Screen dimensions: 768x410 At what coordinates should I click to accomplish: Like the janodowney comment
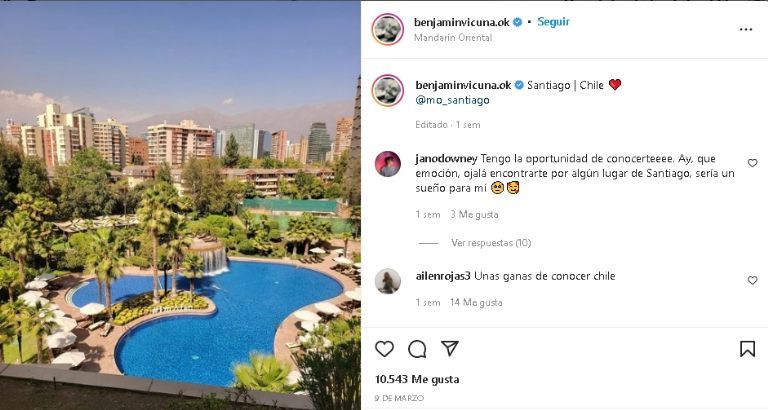[752, 163]
